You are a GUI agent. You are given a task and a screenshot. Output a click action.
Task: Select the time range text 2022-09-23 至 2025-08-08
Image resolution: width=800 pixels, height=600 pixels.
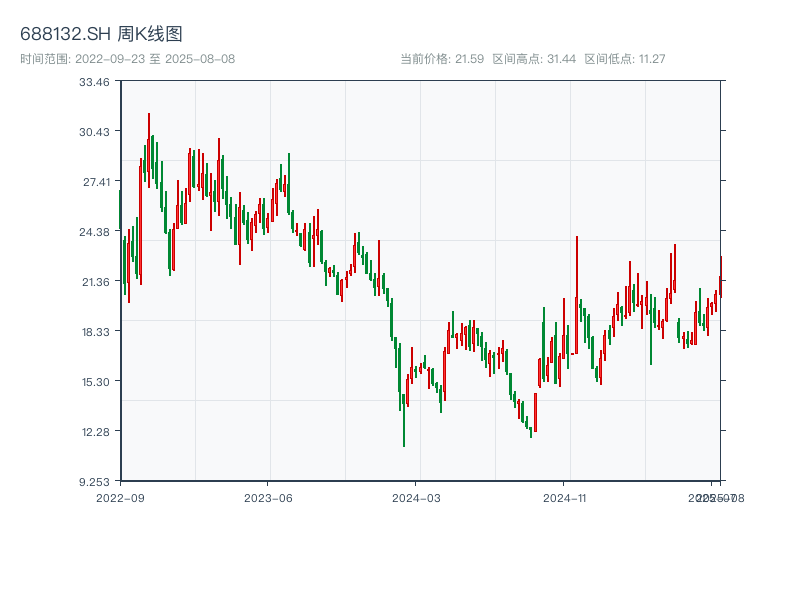click(x=155, y=59)
